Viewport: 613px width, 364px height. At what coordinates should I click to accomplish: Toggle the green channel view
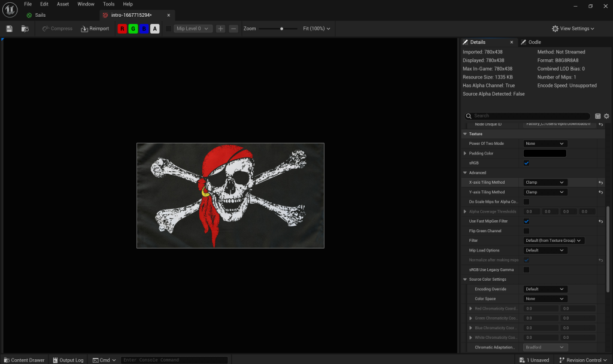point(133,29)
